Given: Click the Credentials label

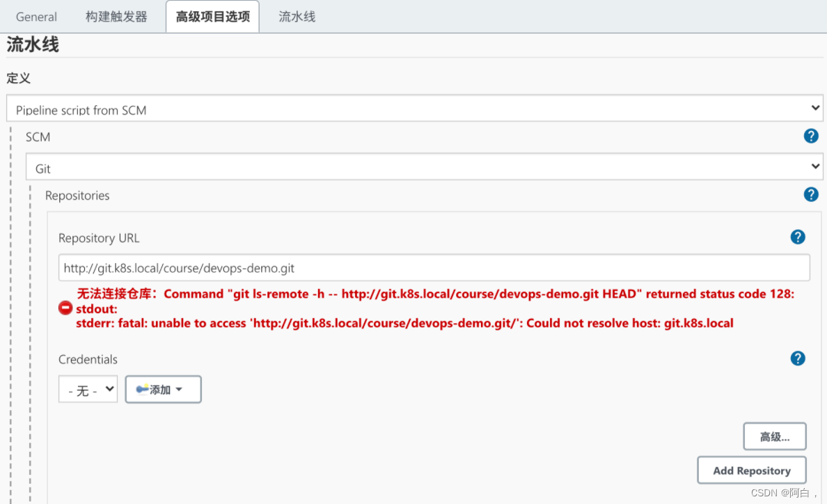Looking at the screenshot, I should [x=88, y=359].
